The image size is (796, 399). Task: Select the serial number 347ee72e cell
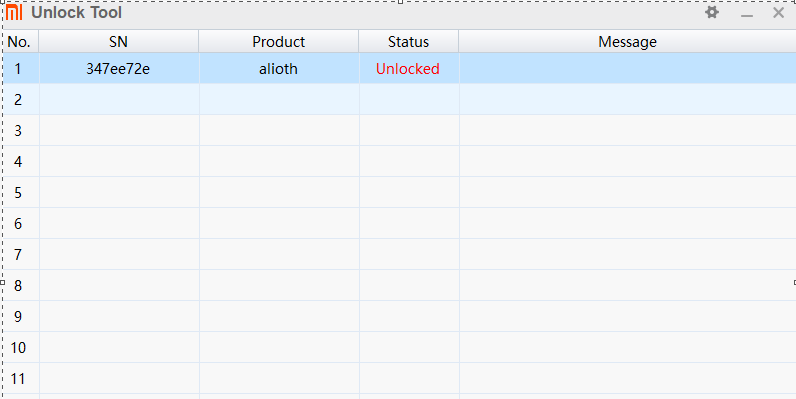[x=118, y=69]
